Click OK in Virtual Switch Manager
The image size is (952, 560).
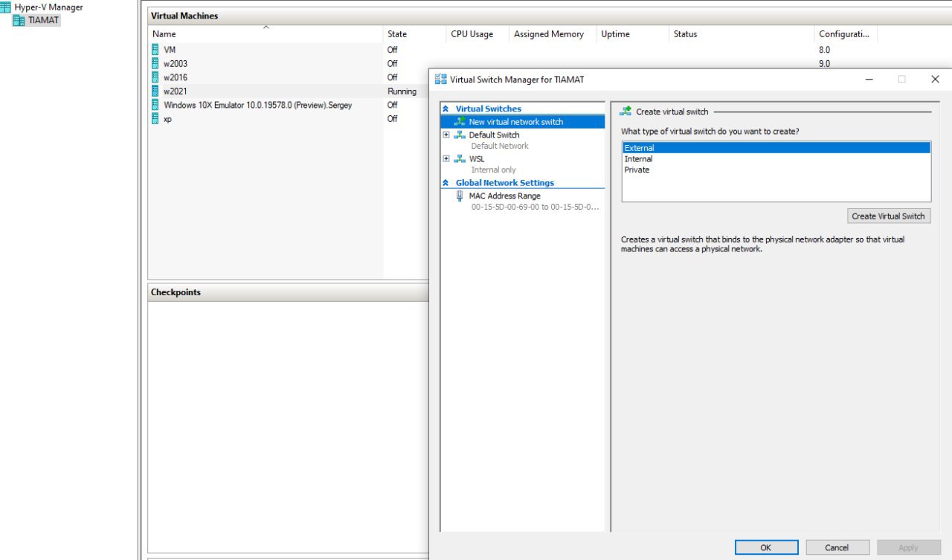coord(766,547)
